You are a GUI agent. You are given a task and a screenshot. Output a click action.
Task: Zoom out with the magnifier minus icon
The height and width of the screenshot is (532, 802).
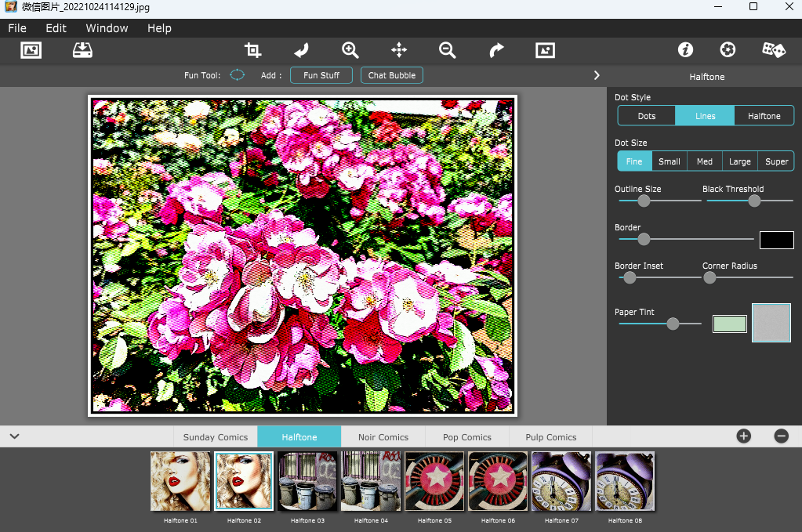click(447, 50)
